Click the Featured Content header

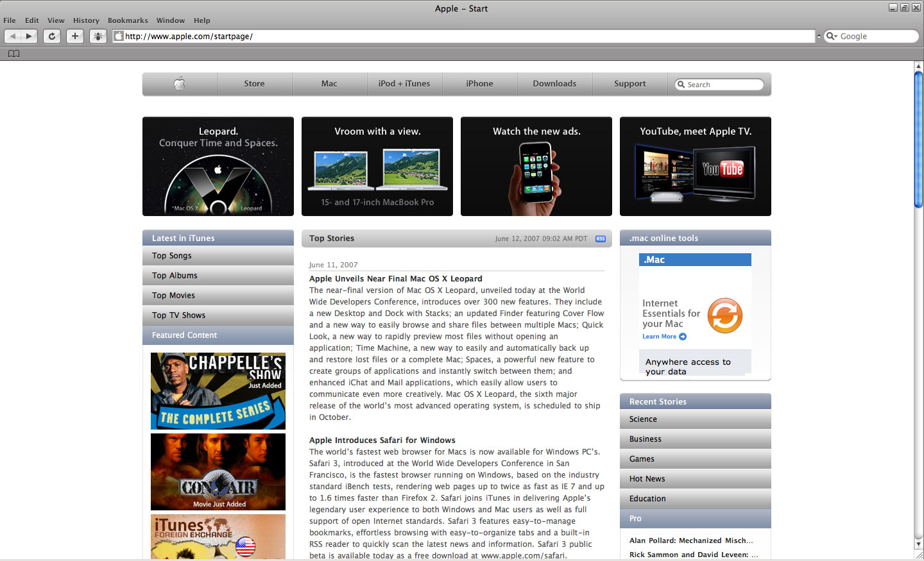pos(218,335)
